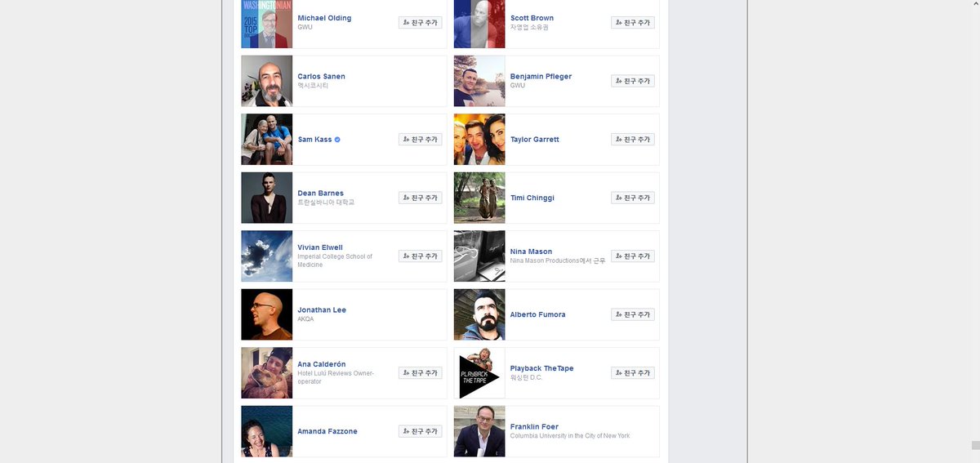Add Scott Brown as a friend
This screenshot has width=980, height=463.
pyautogui.click(x=633, y=23)
